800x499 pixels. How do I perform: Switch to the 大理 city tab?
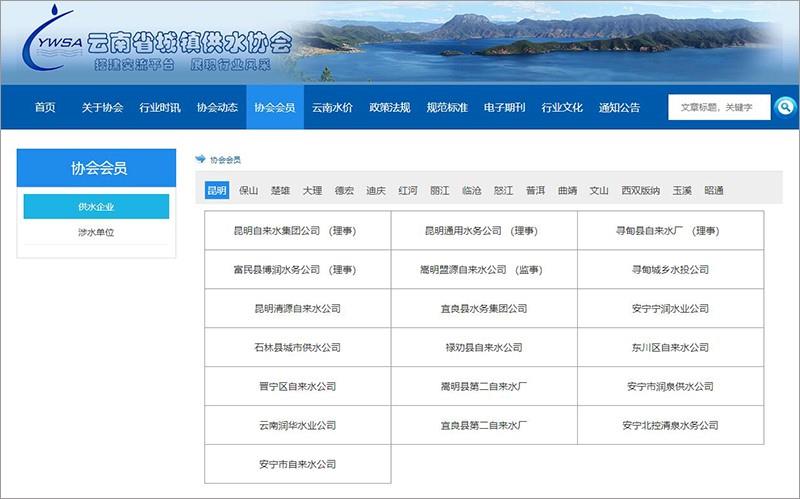pyautogui.click(x=312, y=190)
